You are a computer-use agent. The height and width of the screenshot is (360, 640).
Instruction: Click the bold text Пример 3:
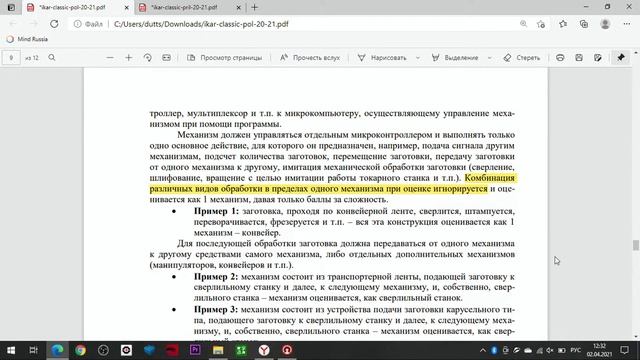click(x=216, y=309)
